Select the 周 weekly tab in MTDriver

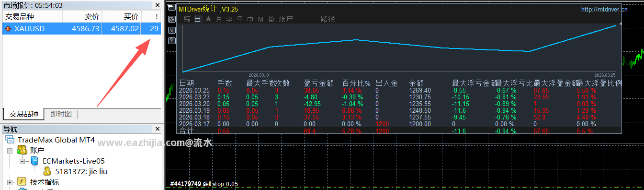(x=208, y=20)
